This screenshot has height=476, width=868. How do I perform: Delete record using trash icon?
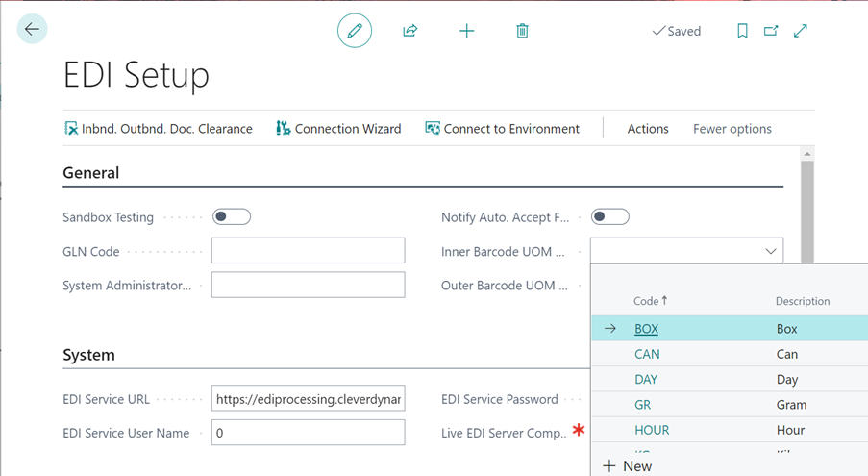coord(522,31)
